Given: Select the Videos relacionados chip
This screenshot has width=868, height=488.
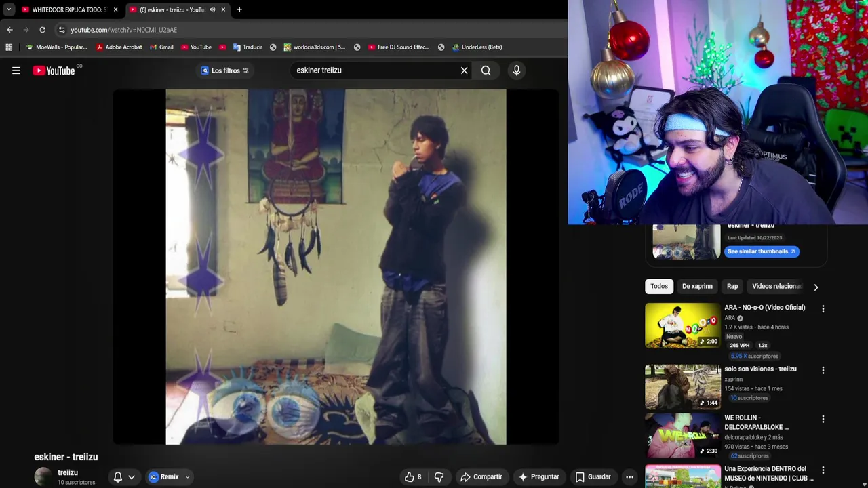Looking at the screenshot, I should click(777, 287).
